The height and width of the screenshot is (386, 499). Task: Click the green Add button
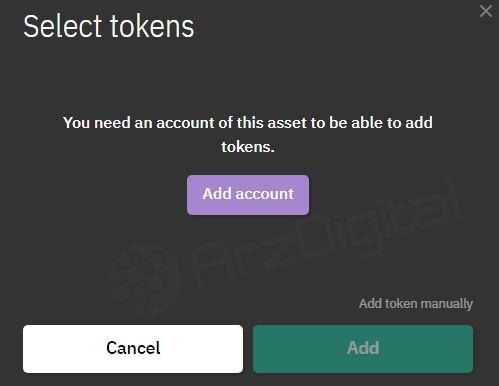click(x=363, y=349)
